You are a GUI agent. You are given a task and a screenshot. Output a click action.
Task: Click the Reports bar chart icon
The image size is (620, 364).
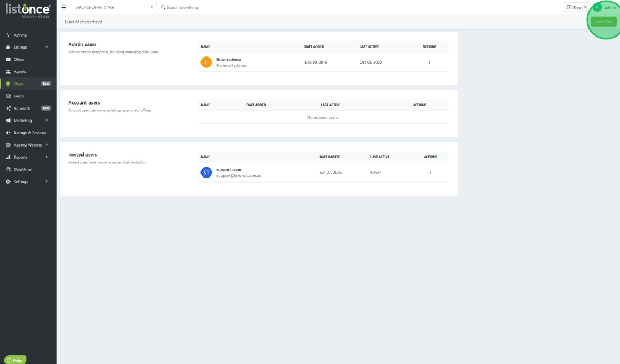click(8, 157)
